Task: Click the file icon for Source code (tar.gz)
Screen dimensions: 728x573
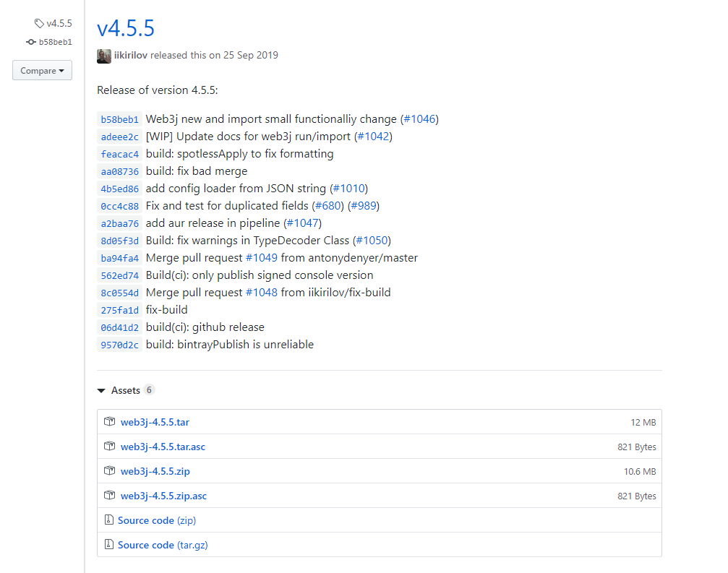Action: (x=108, y=545)
